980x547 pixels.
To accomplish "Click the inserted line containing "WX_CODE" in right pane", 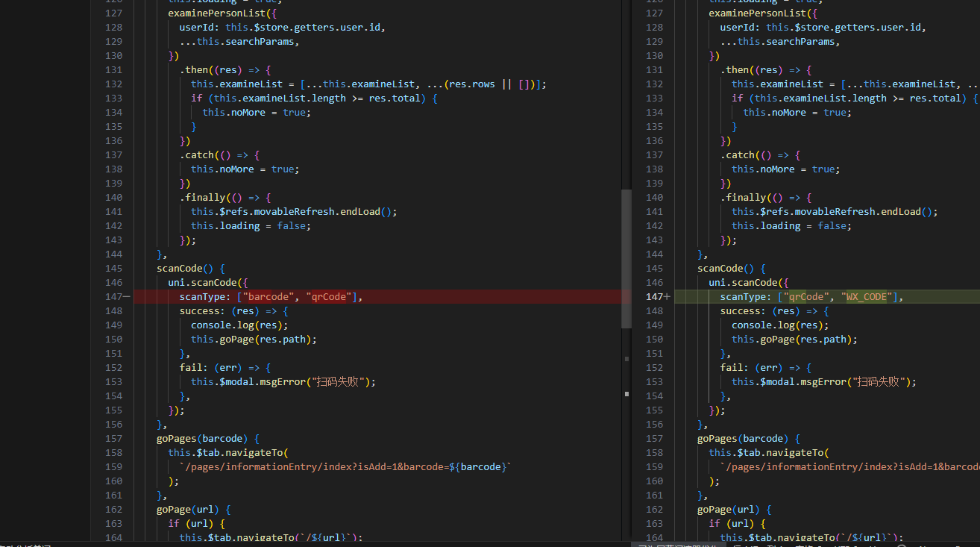I will tap(827, 297).
